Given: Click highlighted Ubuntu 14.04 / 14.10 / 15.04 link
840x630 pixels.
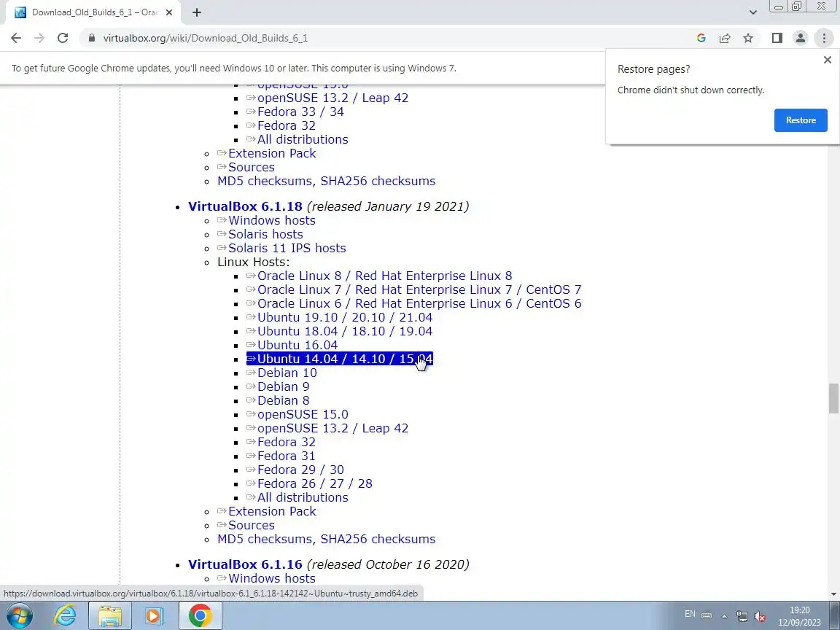Looking at the screenshot, I should pyautogui.click(x=340, y=359).
